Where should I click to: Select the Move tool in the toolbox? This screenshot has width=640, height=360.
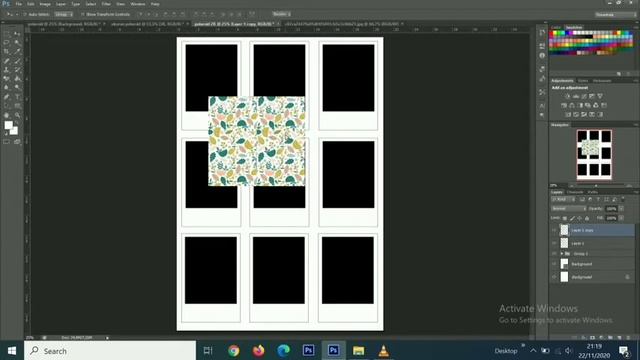(x=17, y=34)
